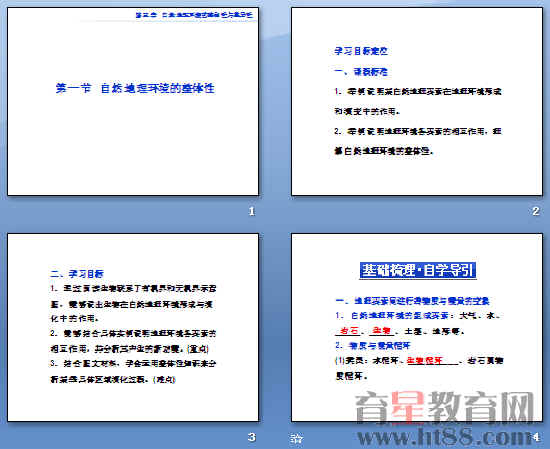The height and width of the screenshot is (449, 550).
Task: Play the animation star icon under slide 4
Action: point(296,438)
